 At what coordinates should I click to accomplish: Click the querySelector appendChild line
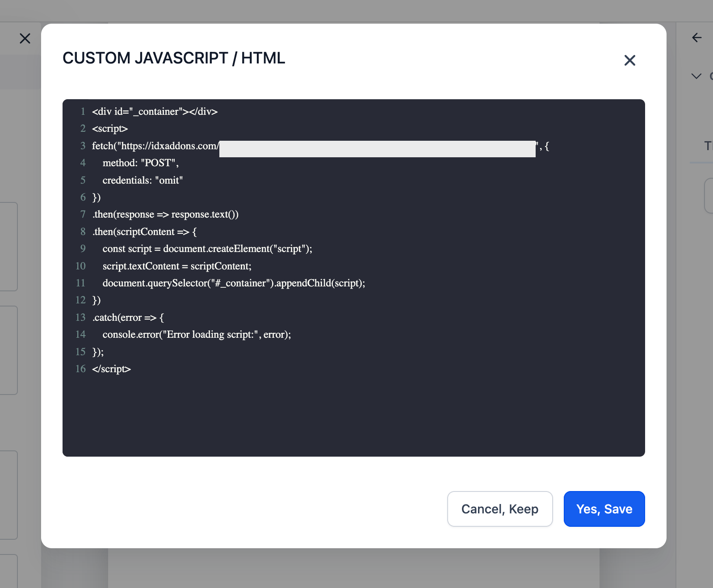[234, 283]
